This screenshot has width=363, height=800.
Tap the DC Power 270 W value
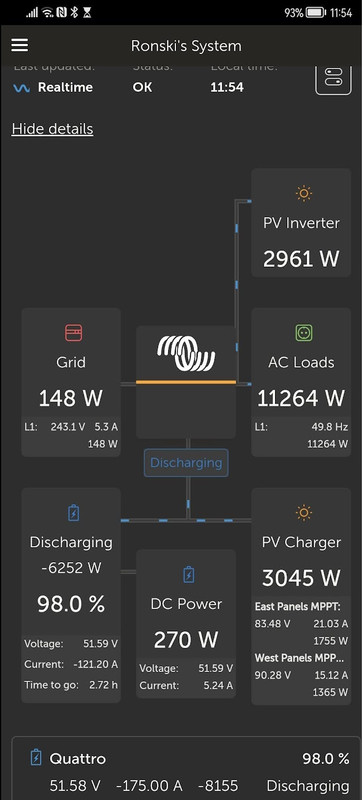(x=186, y=640)
